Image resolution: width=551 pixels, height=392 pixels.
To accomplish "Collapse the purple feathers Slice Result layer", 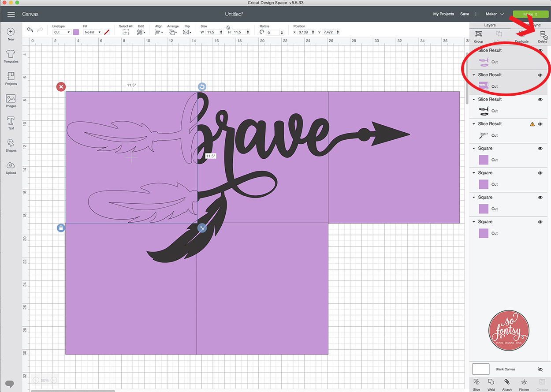I will [x=474, y=50].
